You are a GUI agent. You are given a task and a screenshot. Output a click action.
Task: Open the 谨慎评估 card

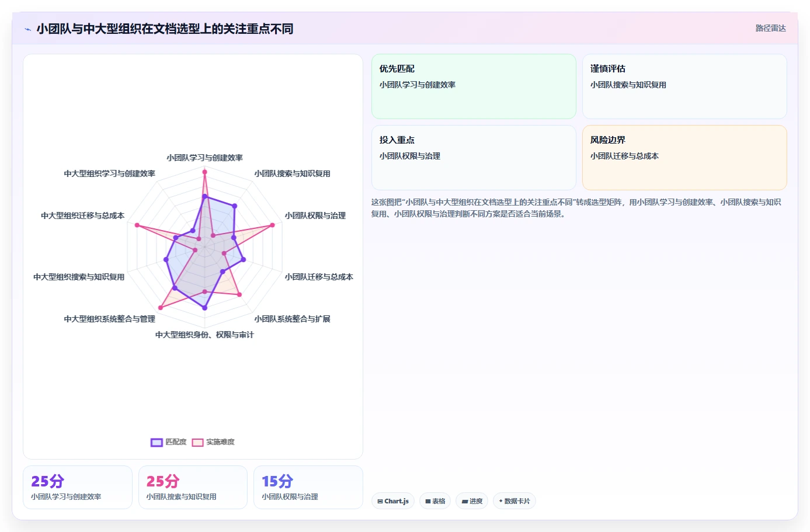coord(684,86)
